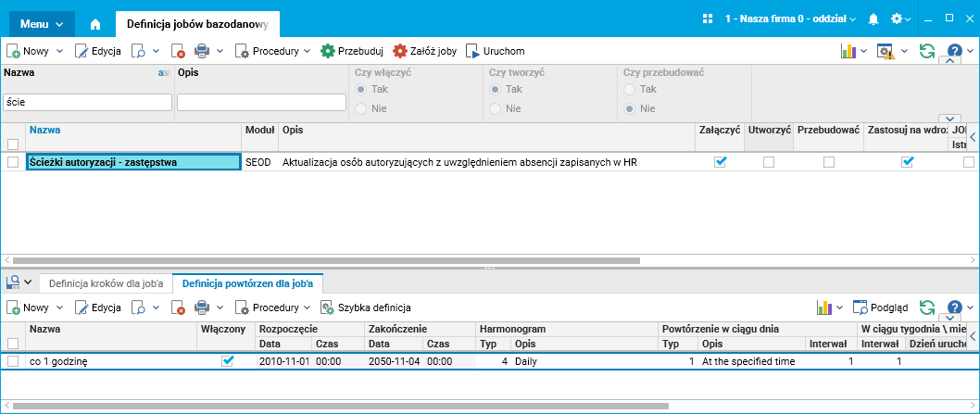Refresh the bottom repeats list
980x414 pixels.
pos(927,307)
